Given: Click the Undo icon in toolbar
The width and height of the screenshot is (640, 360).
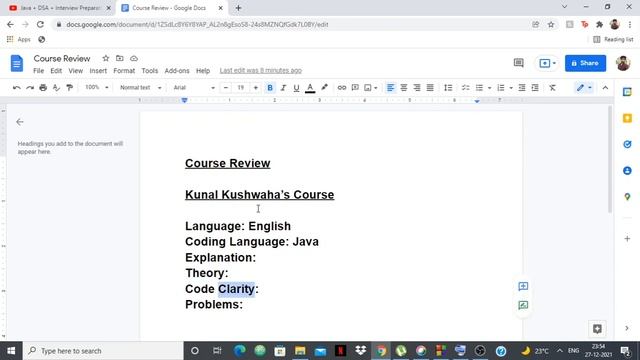Looking at the screenshot, I should pyautogui.click(x=16, y=88).
